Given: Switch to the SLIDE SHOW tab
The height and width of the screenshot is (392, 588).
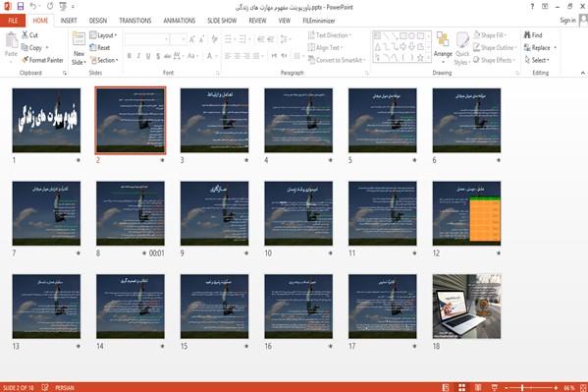Looking at the screenshot, I should click(x=222, y=21).
